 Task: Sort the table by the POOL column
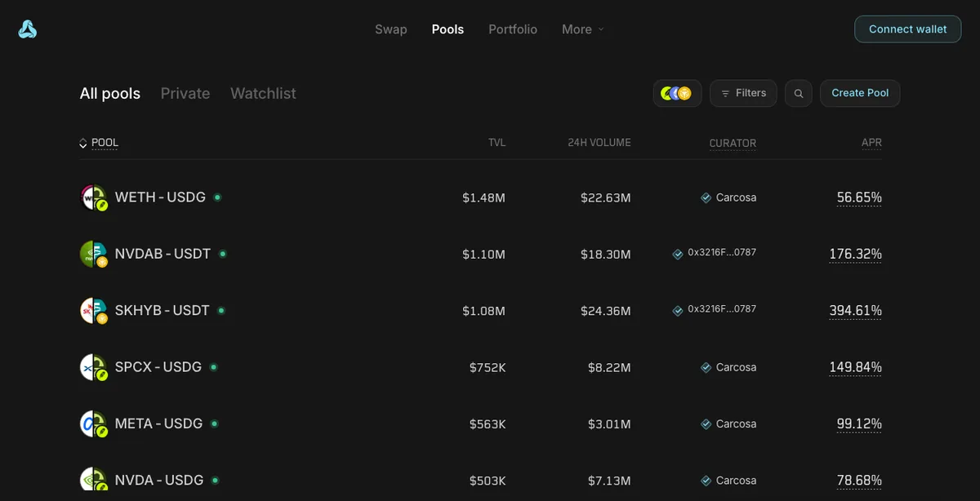(x=99, y=143)
